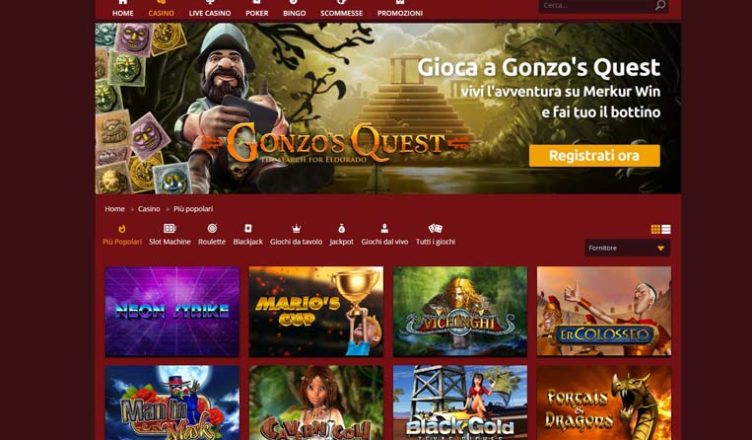Go to the Promozioni menu item

click(x=400, y=13)
